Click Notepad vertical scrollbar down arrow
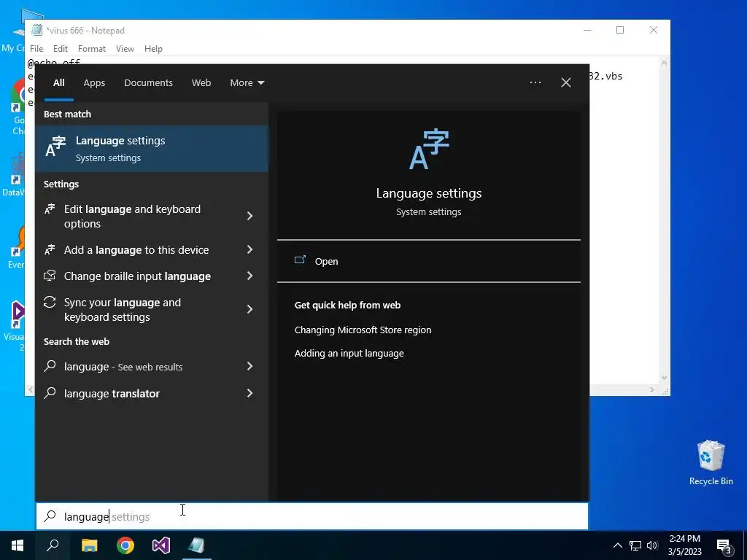 click(x=664, y=378)
